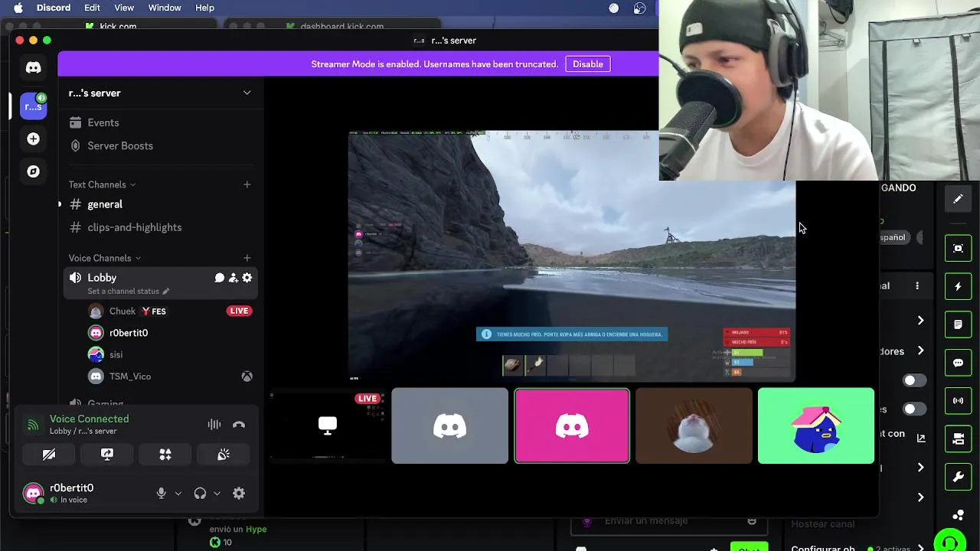Edit Lobby channel settings gear
The width and height of the screenshot is (980, 551).
pos(247,278)
